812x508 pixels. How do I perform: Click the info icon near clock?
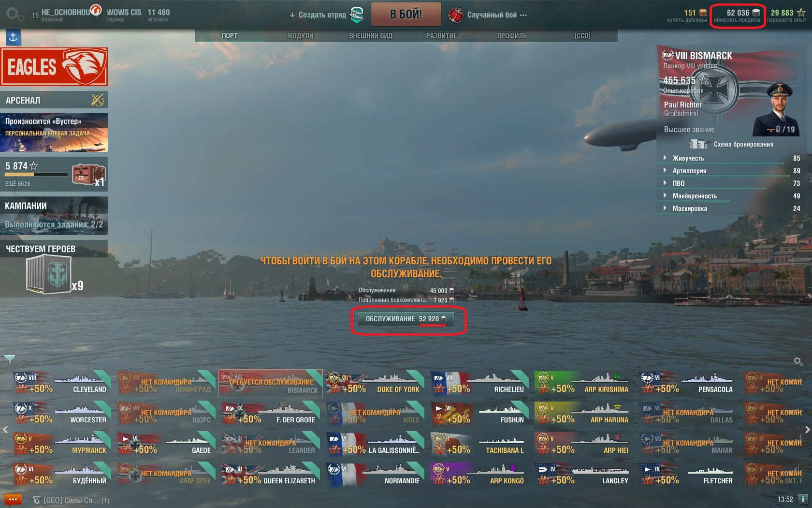(x=802, y=499)
